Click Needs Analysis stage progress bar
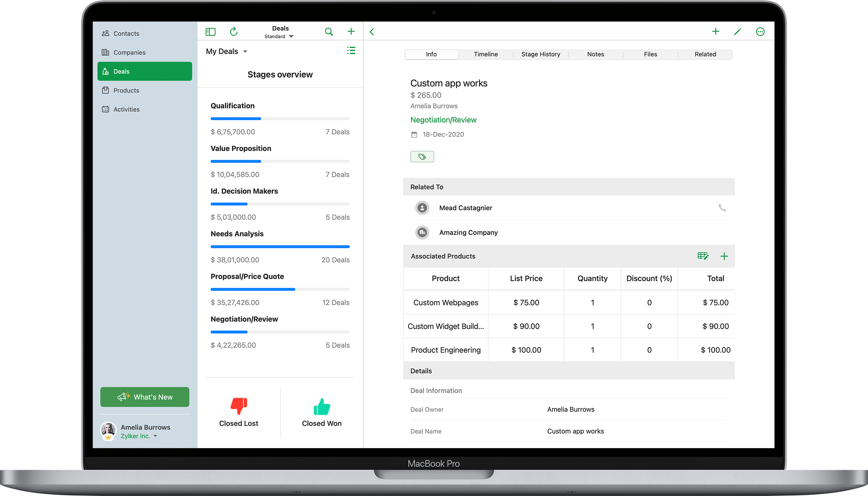Screen dimensions: 868x496 click(x=280, y=247)
